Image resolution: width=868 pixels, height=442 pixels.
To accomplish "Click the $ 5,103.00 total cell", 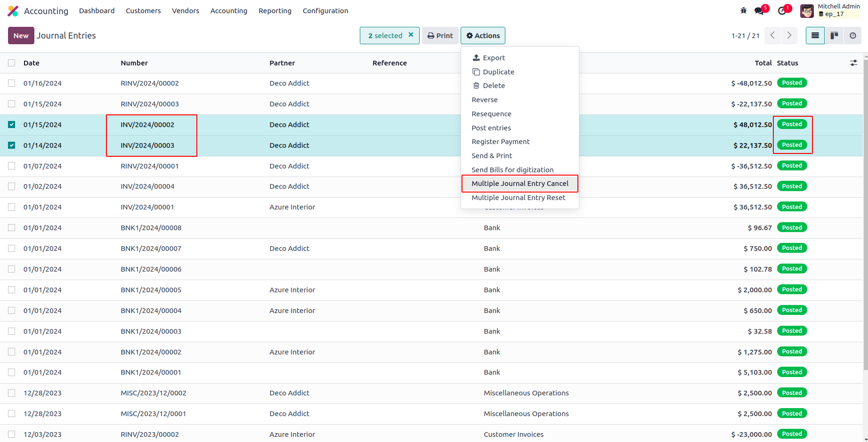I will click(754, 372).
